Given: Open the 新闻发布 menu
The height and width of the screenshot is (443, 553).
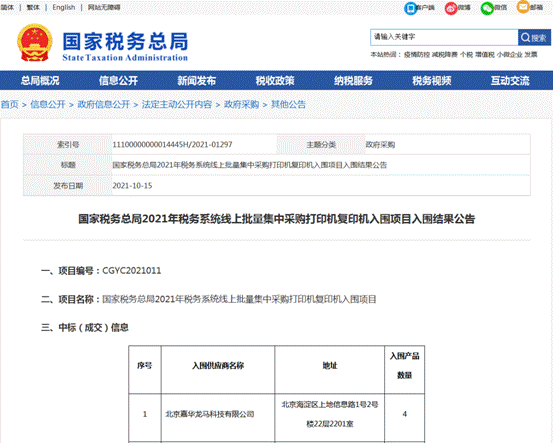Looking at the screenshot, I should click(196, 81).
